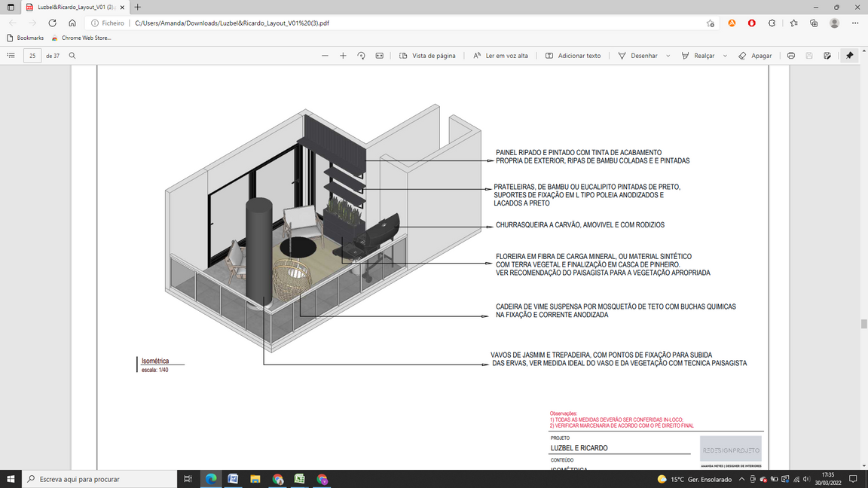Go back to the previous page in browser
Image resolution: width=868 pixels, height=488 pixels.
(13, 23)
